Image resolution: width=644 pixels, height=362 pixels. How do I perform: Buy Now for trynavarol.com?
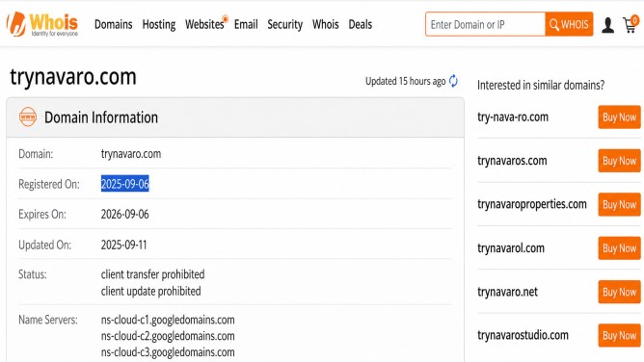619,248
